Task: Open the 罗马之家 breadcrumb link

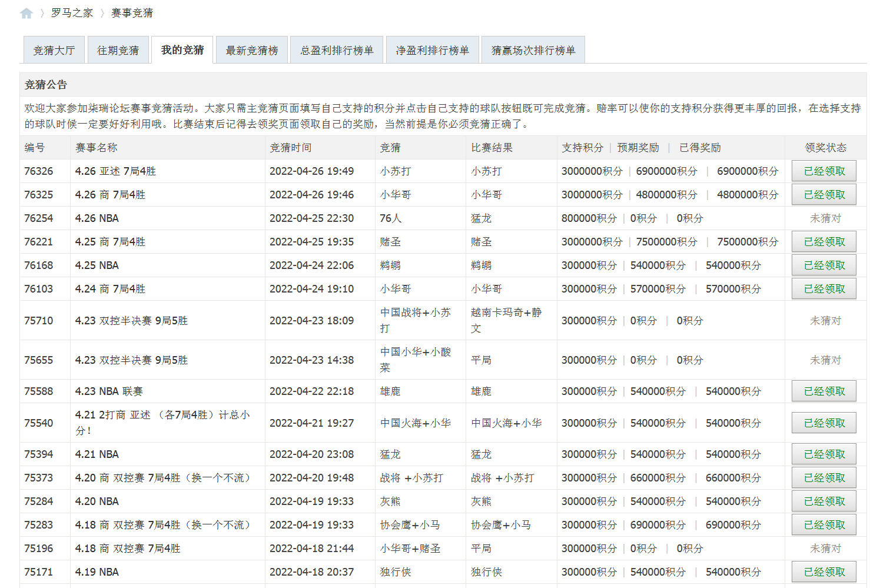Action: coord(72,13)
